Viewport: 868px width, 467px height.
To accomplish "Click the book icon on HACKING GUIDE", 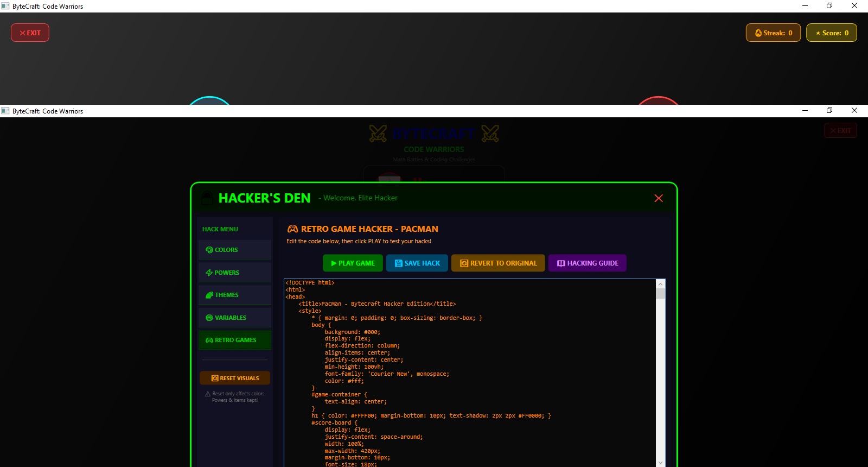I will point(561,263).
